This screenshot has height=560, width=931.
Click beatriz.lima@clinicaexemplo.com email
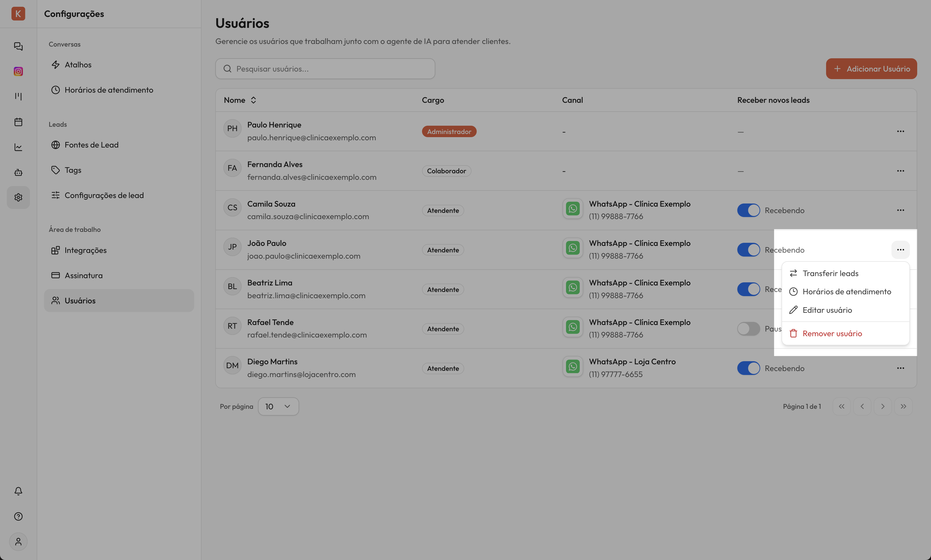point(306,295)
